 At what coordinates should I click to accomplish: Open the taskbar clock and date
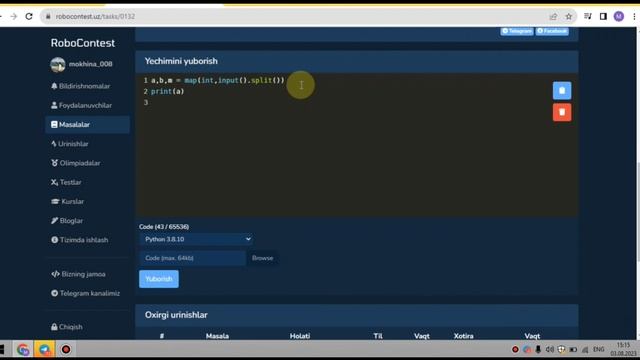coord(623,349)
